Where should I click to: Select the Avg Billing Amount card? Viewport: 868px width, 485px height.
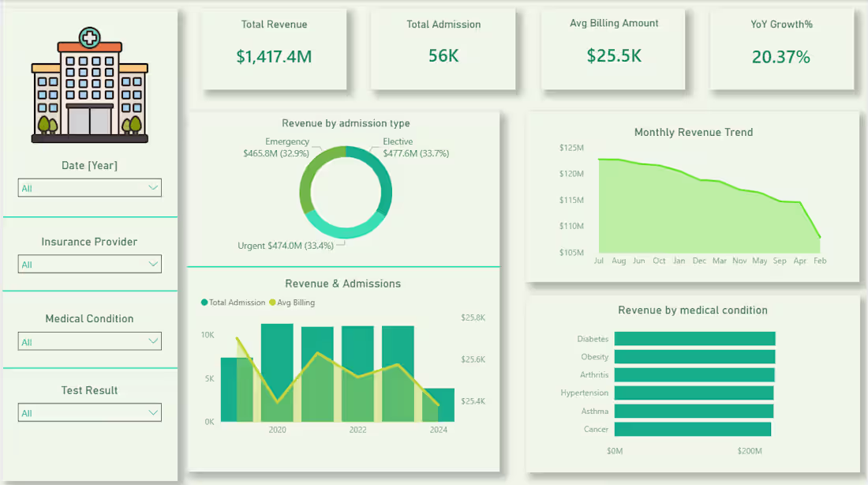click(613, 49)
